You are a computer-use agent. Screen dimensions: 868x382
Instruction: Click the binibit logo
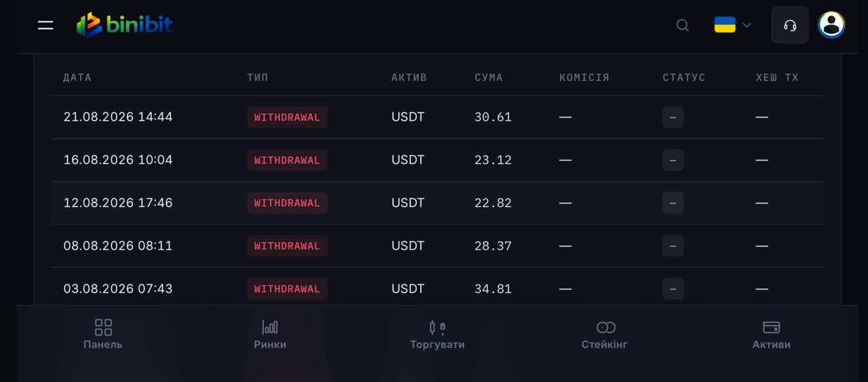[124, 25]
